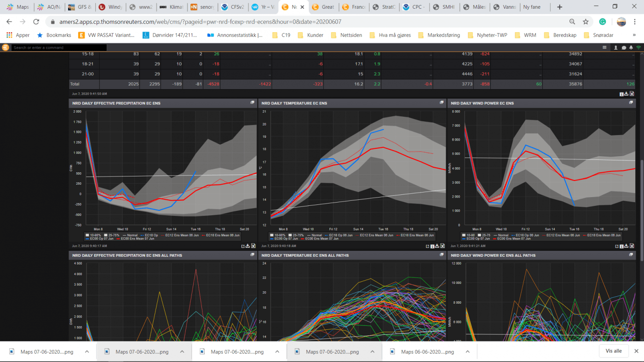This screenshot has width=644, height=362.
Task: Download the forecast table data above the charts
Action: 627,94
